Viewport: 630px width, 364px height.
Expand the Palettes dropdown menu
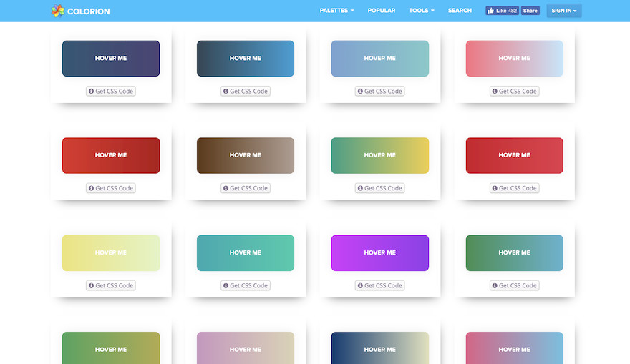click(x=336, y=11)
